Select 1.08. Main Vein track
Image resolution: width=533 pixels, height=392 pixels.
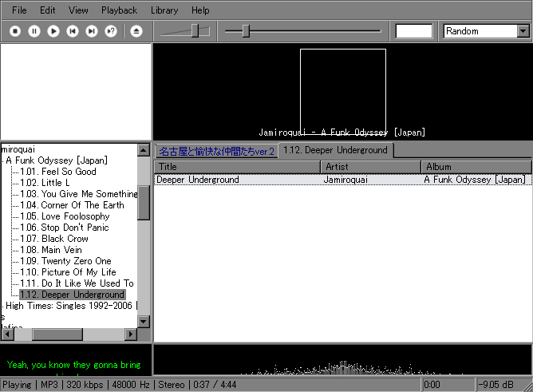51,250
